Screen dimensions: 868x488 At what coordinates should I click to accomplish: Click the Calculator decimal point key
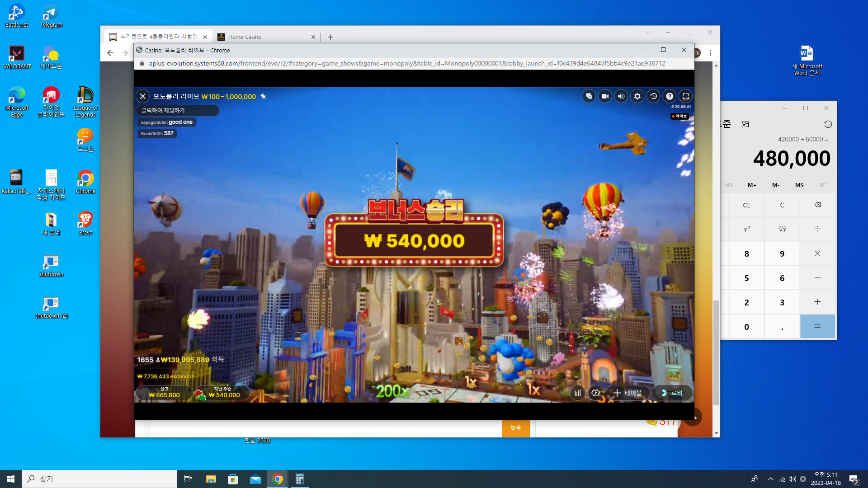pos(782,326)
